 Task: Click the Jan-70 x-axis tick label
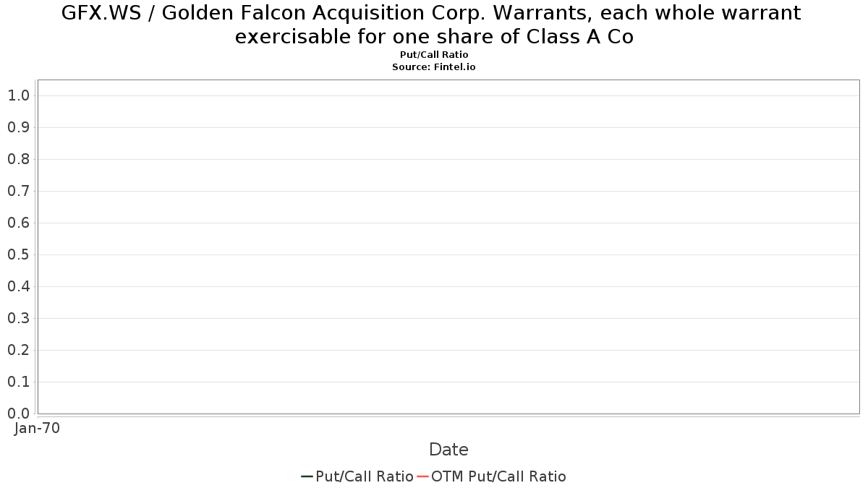click(38, 428)
